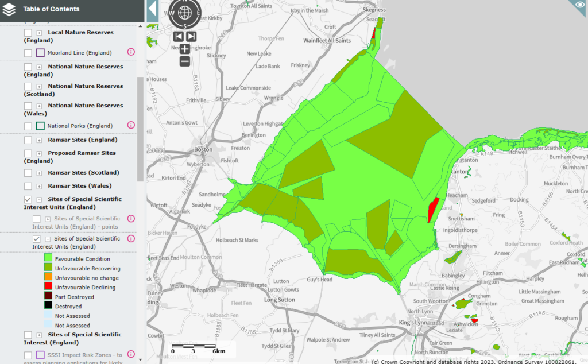This screenshot has height=364, width=588.
Task: Zoom out of the map
Action: tap(185, 61)
